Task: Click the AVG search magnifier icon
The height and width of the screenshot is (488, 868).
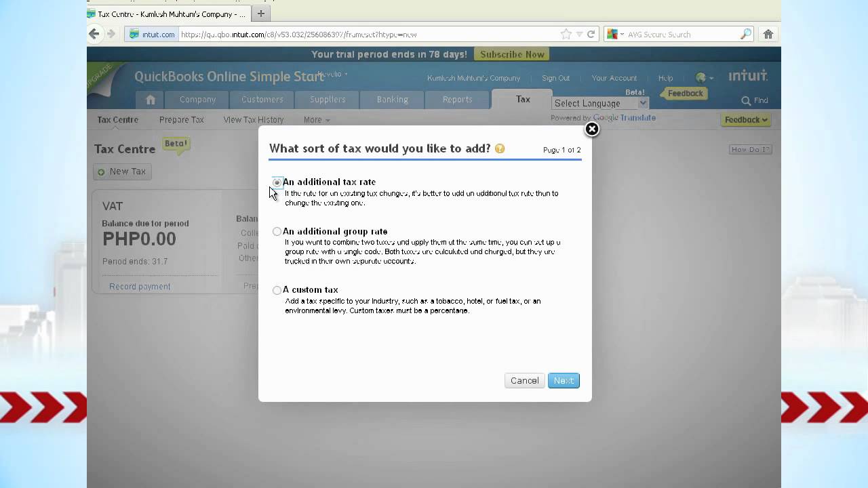Action: pyautogui.click(x=745, y=34)
